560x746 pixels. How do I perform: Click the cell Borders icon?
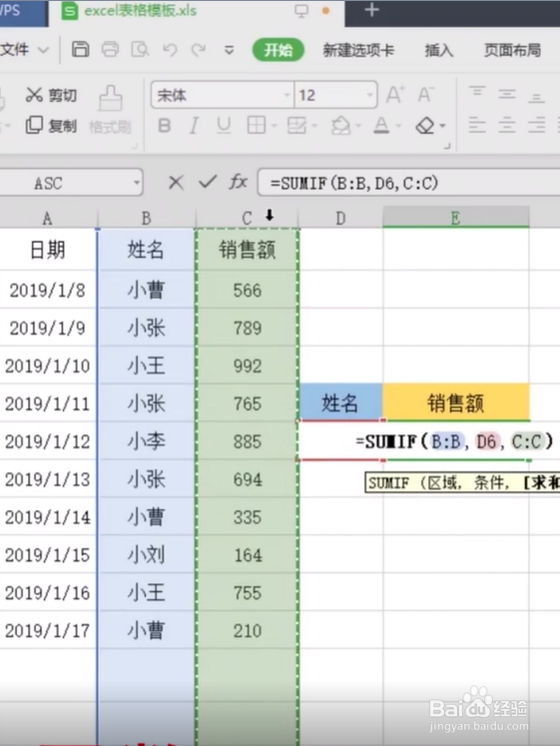257,126
